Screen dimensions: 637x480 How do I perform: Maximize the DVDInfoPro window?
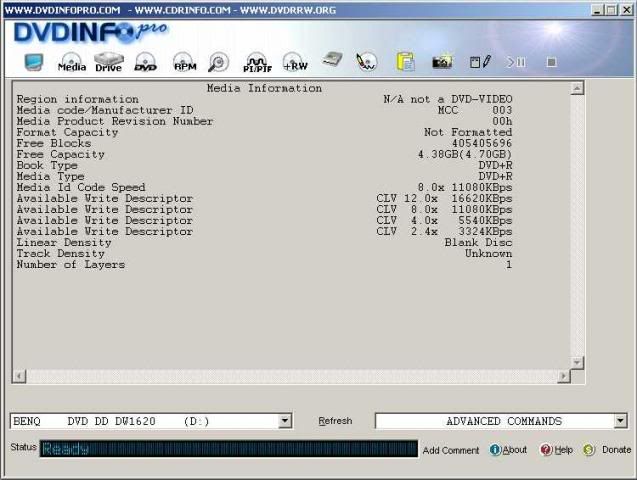pyautogui.click(x=611, y=10)
